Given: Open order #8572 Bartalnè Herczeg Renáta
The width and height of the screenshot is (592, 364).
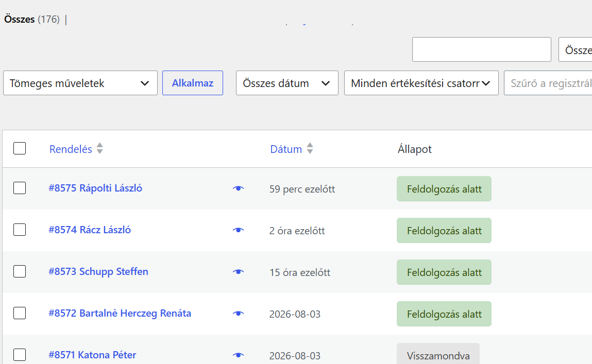Looking at the screenshot, I should (120, 314).
